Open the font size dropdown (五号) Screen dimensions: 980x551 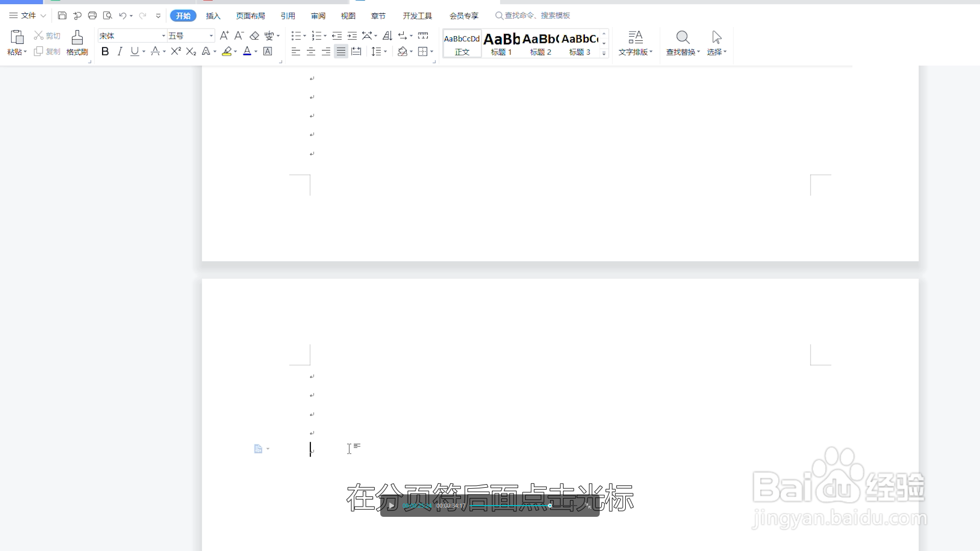click(211, 36)
